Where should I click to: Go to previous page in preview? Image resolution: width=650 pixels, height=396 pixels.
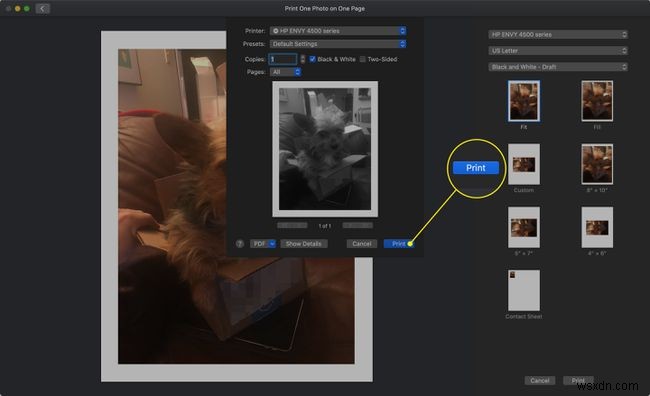292,226
